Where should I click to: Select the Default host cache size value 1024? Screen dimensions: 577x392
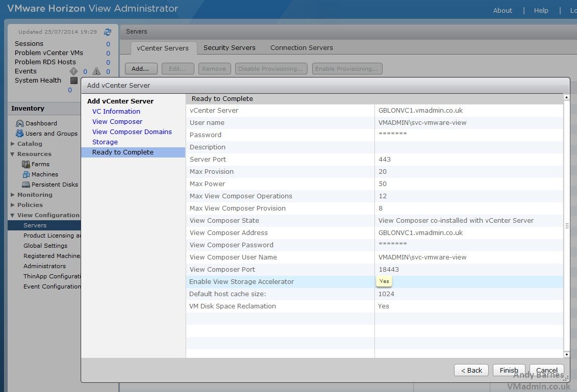(x=386, y=294)
